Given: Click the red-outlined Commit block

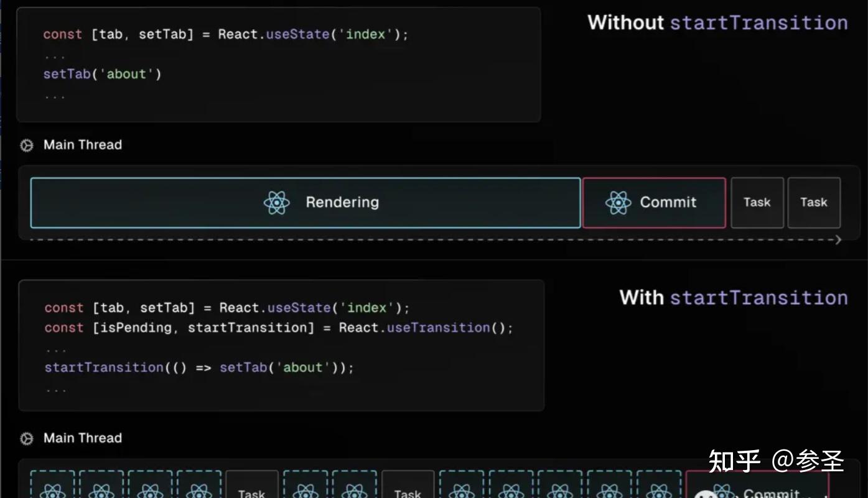Looking at the screenshot, I should pos(654,202).
